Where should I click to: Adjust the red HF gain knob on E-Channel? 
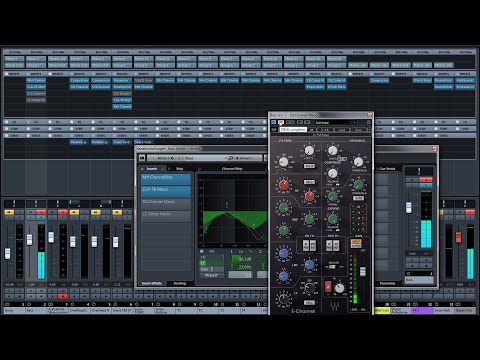tap(283, 184)
